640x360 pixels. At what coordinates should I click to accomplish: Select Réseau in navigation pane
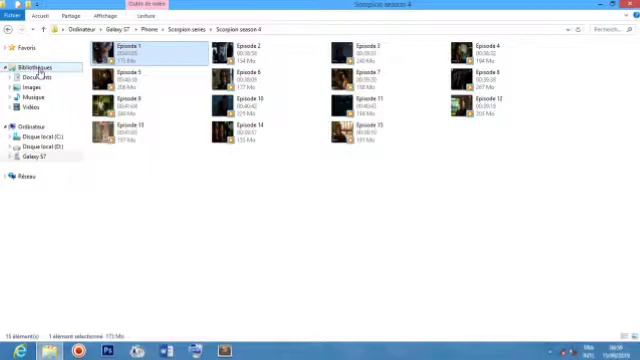coord(27,176)
